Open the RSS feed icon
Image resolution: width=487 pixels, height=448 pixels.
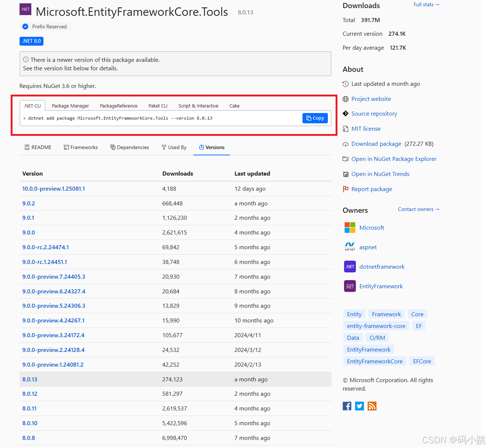tap(372, 406)
